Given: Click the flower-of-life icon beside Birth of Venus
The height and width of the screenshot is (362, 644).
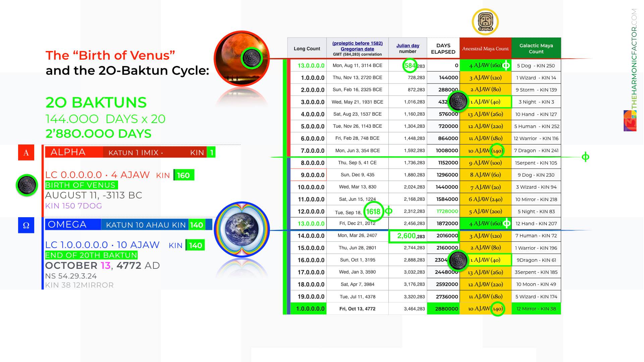Looking at the screenshot, I should pos(27,185).
